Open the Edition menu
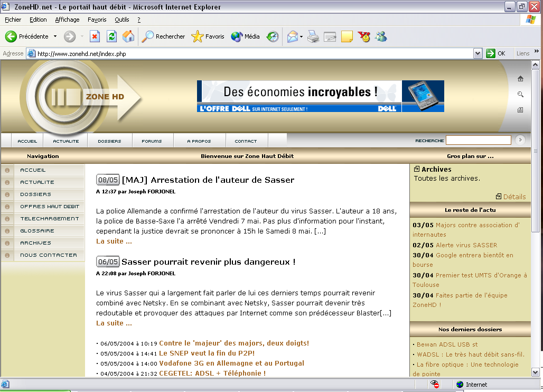 coord(38,20)
